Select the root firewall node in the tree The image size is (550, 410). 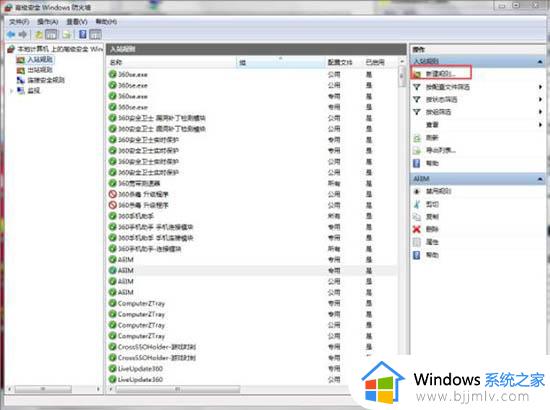pyautogui.click(x=55, y=49)
